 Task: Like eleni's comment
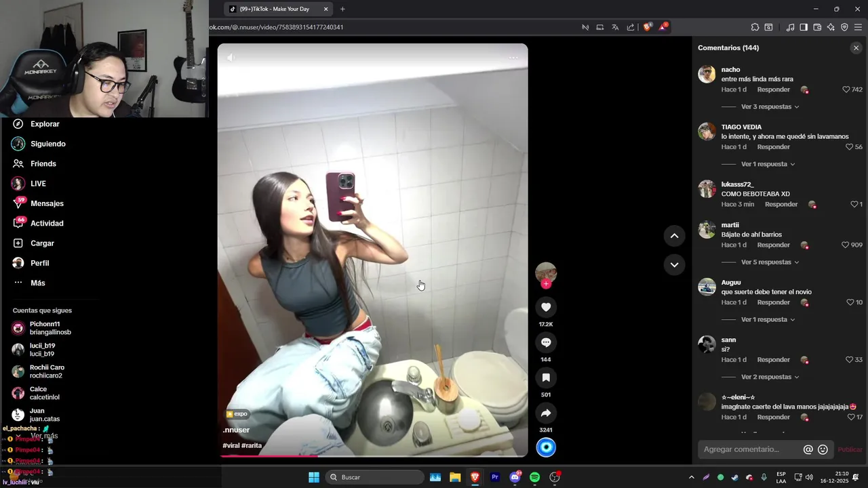851,417
